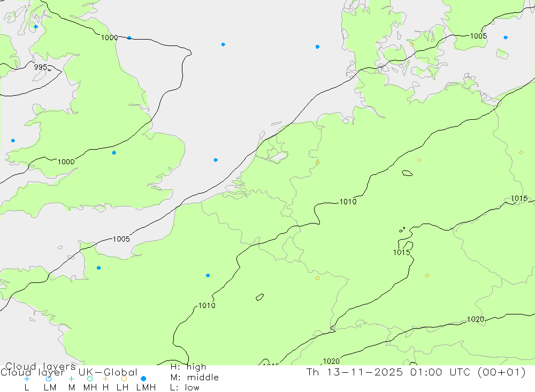Click the 'LMH' legend label text

pyautogui.click(x=146, y=388)
